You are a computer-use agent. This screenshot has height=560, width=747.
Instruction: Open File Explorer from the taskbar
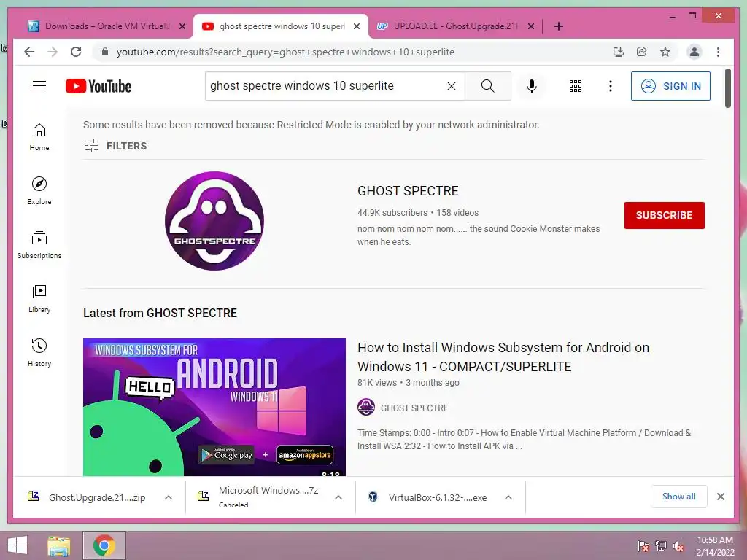click(x=59, y=545)
